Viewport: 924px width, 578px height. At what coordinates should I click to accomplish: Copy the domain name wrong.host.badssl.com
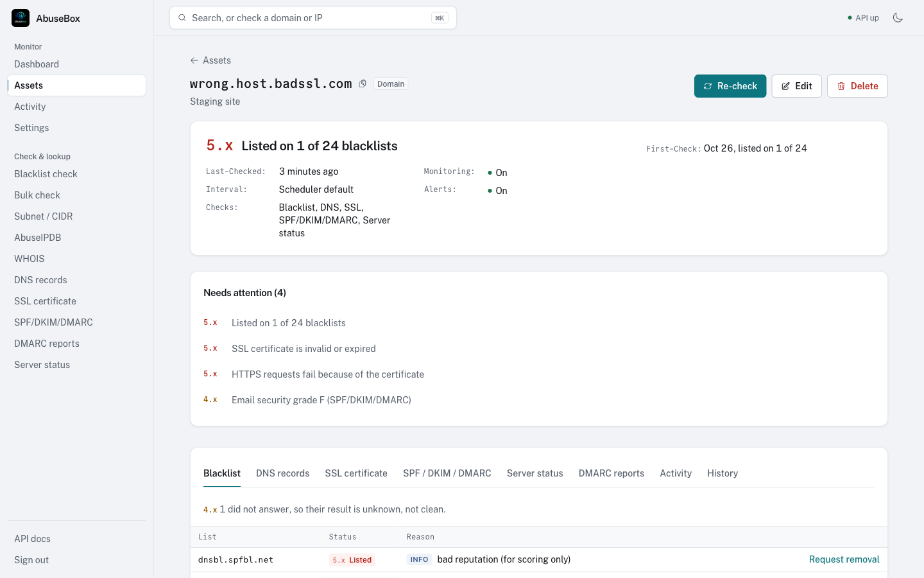coord(363,84)
